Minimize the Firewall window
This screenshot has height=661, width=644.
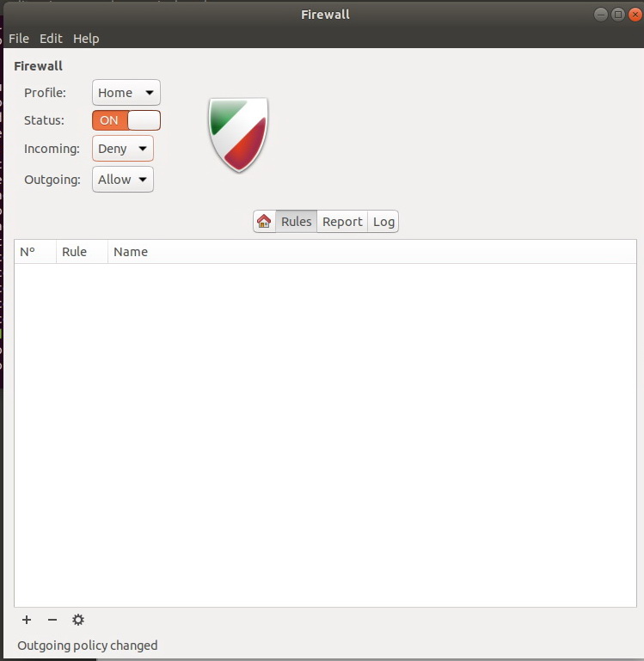coord(600,15)
